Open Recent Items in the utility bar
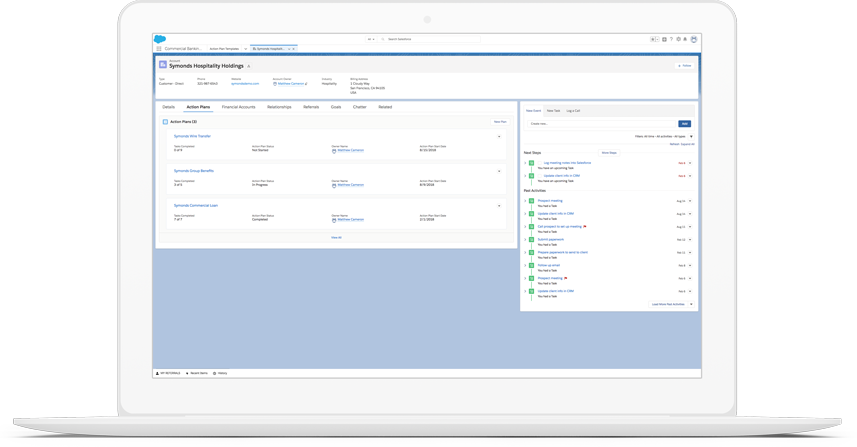857x447 pixels. pyautogui.click(x=197, y=373)
